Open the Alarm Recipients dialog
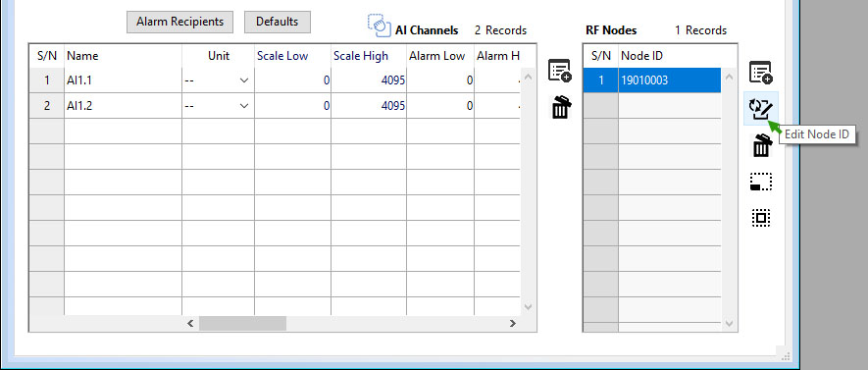Viewport: 868px width, 370px height. pyautogui.click(x=179, y=22)
